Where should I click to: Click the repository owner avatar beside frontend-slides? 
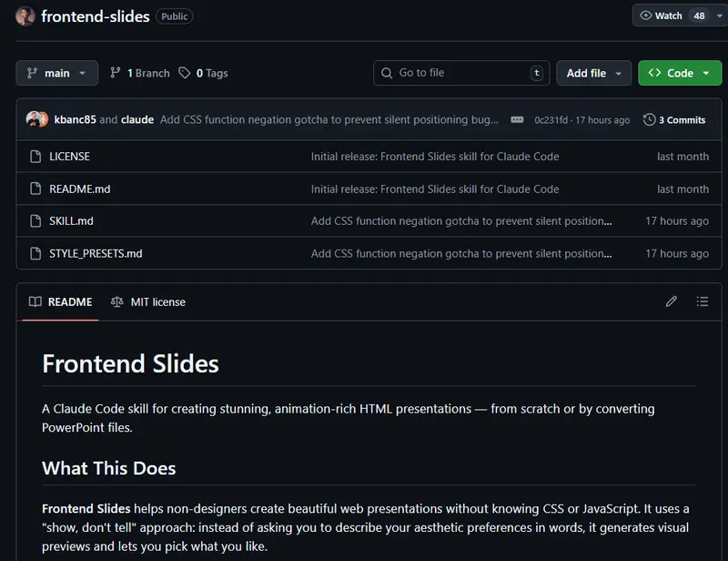pos(25,15)
